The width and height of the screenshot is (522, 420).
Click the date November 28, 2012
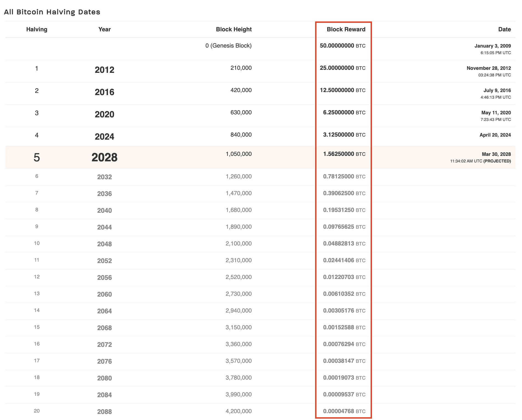(489, 68)
